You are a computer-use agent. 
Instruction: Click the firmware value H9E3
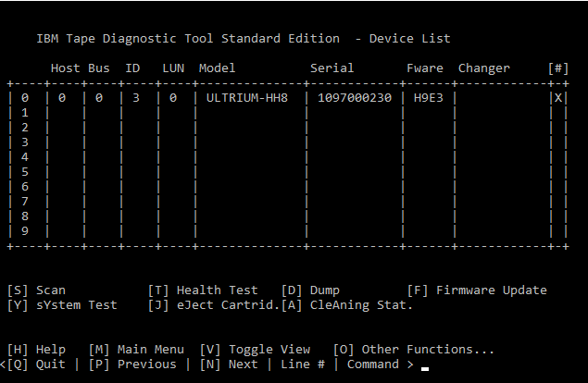pyautogui.click(x=429, y=98)
